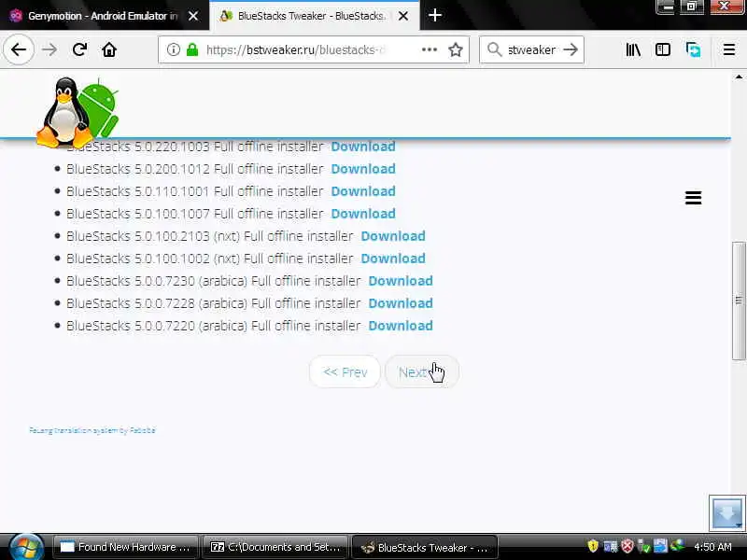The width and height of the screenshot is (747, 560).
Task: Reload the current page
Action: click(79, 49)
